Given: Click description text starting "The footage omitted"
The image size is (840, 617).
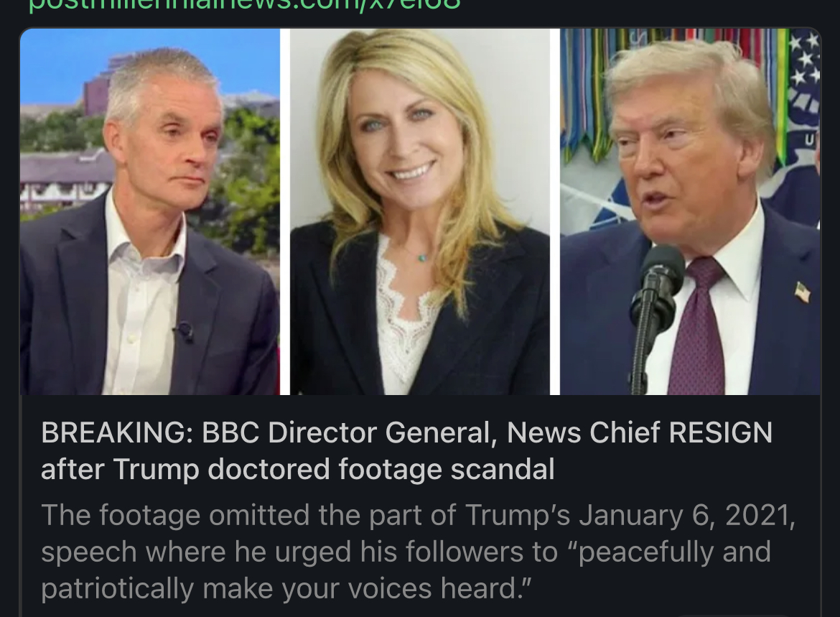Looking at the screenshot, I should pyautogui.click(x=419, y=552).
